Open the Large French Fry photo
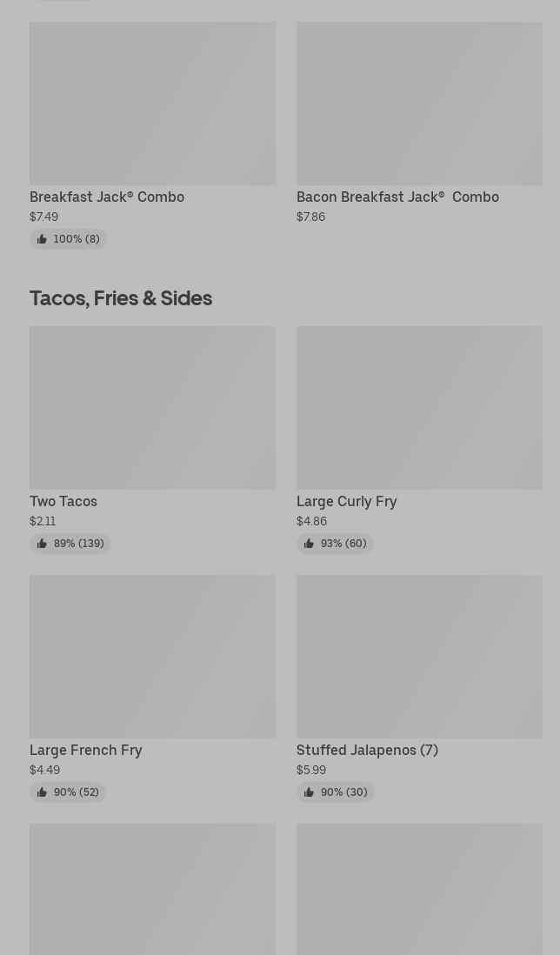This screenshot has width=560, height=955. tap(152, 656)
